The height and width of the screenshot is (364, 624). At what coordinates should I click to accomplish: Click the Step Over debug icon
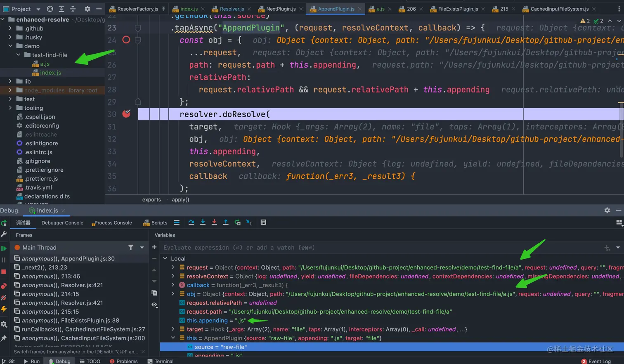tap(191, 222)
